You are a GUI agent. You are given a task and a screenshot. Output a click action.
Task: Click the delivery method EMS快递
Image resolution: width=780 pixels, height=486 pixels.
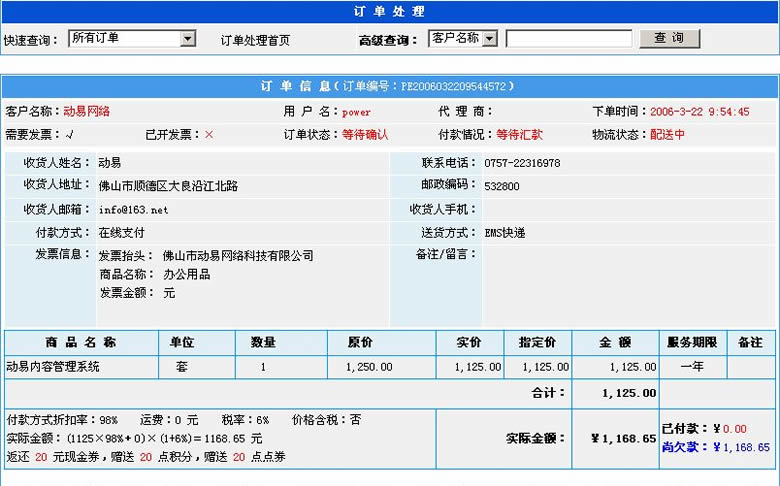pos(505,233)
